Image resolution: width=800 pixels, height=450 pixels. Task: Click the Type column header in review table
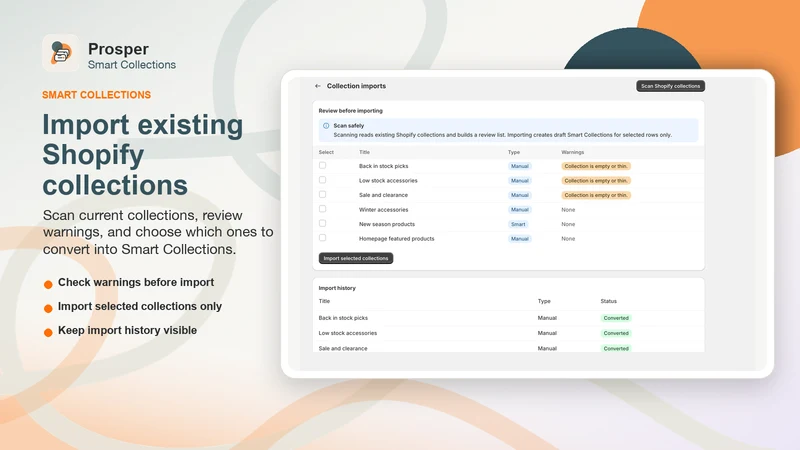pyautogui.click(x=514, y=152)
